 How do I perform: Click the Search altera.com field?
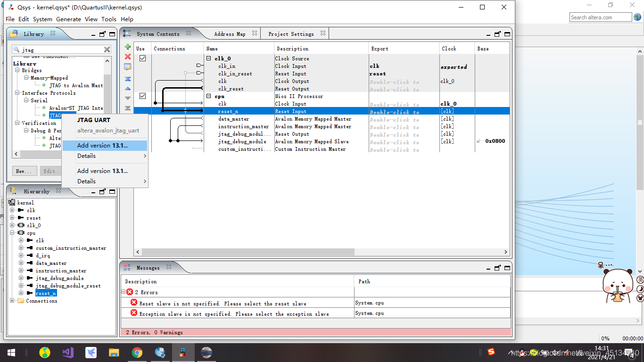pyautogui.click(x=601, y=17)
